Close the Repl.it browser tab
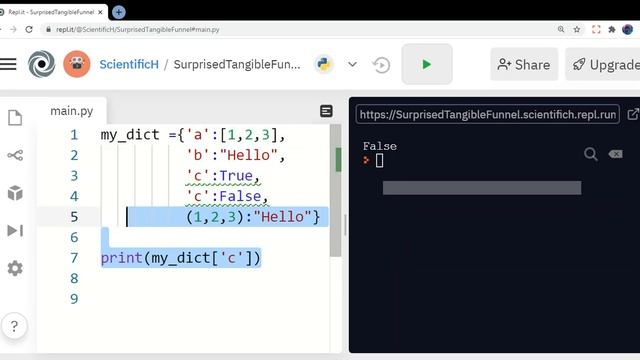 pos(100,12)
